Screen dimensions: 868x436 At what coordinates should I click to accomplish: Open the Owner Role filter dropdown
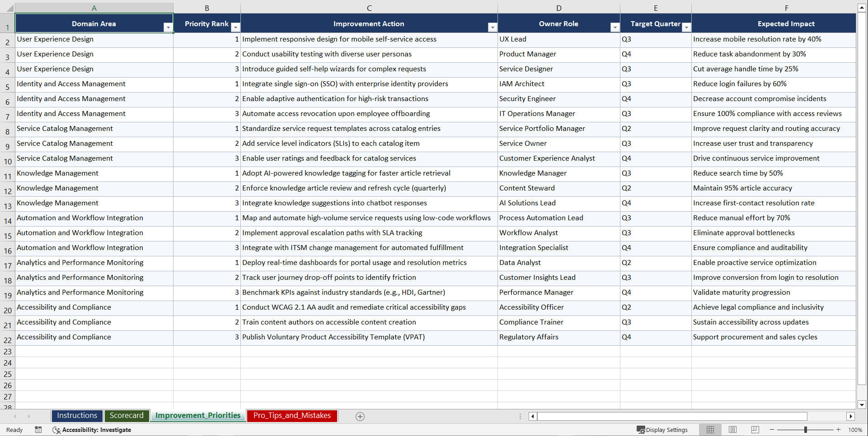(615, 28)
